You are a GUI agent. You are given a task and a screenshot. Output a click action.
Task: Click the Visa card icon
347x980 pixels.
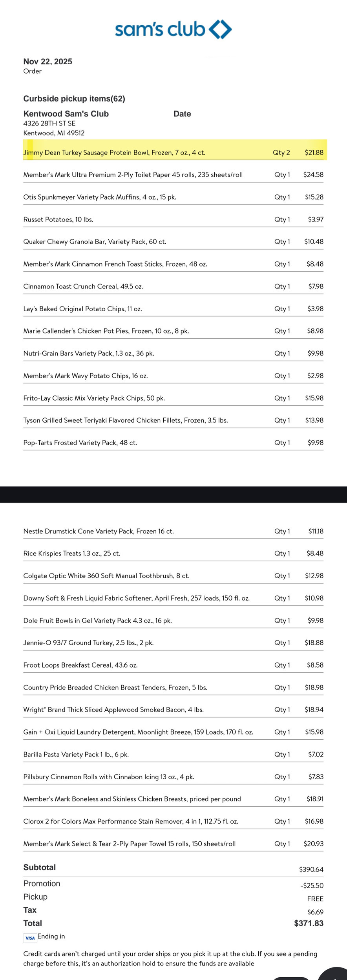[x=30, y=938]
